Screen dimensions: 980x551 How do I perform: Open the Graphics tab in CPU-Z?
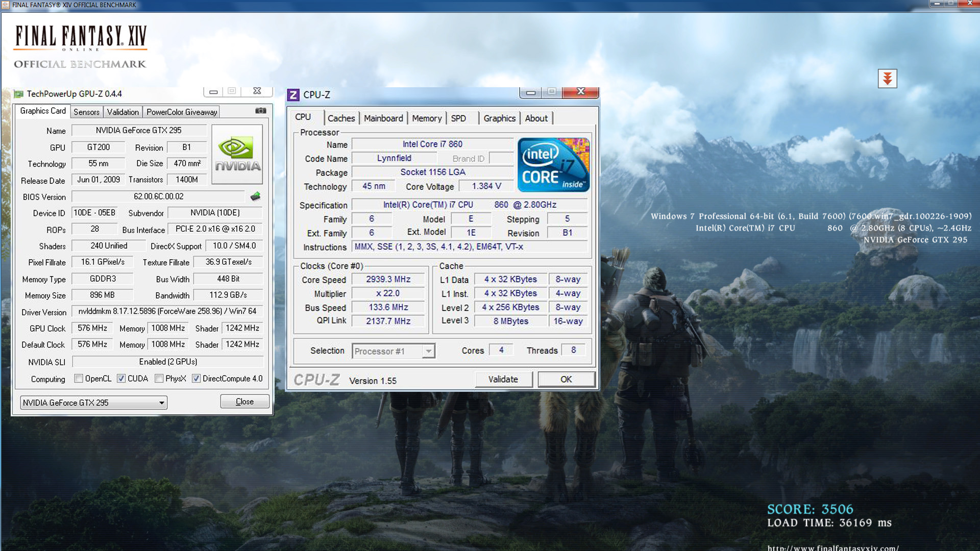coord(499,118)
